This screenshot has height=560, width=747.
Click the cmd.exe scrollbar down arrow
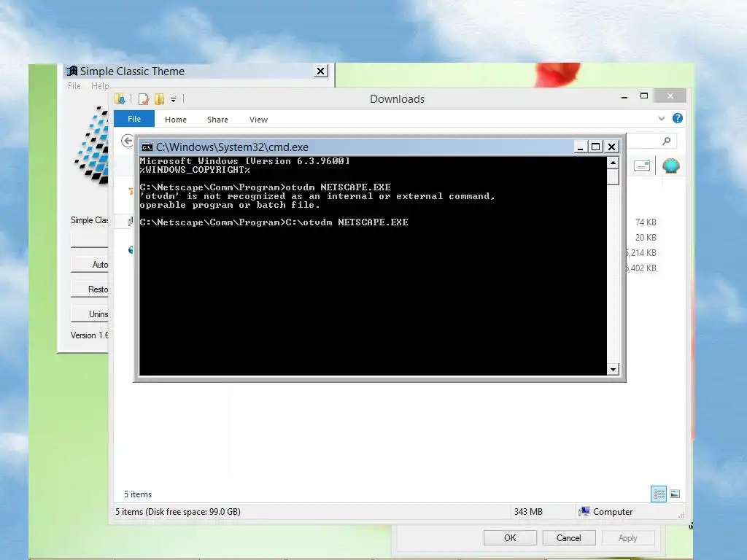[x=613, y=369]
